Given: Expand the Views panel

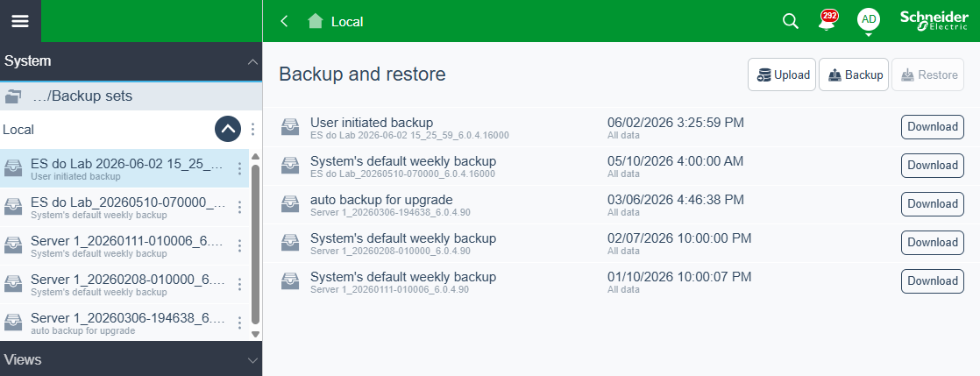Looking at the screenshot, I should pyautogui.click(x=252, y=359).
